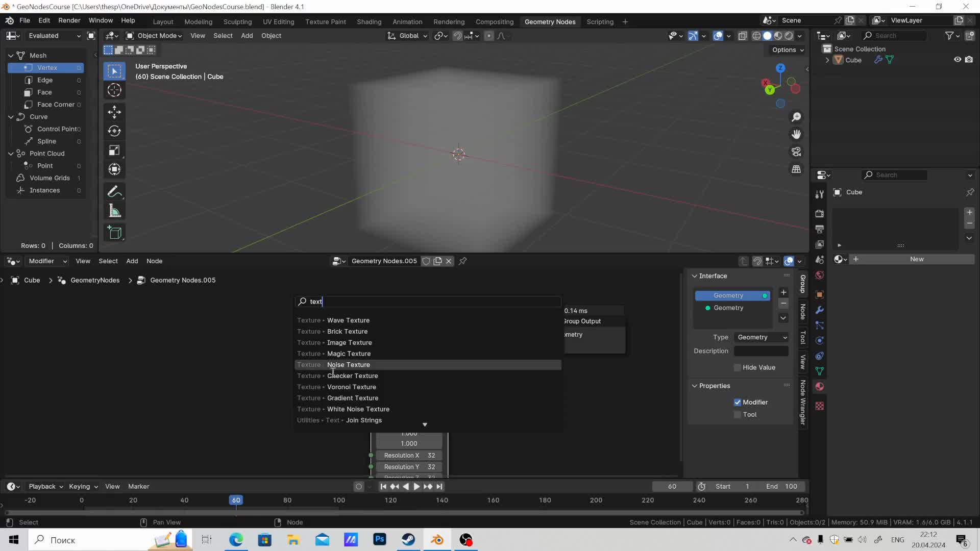Select the Cursor tool in viewport toolbar
Screen dimensions: 980x551
coord(114,90)
